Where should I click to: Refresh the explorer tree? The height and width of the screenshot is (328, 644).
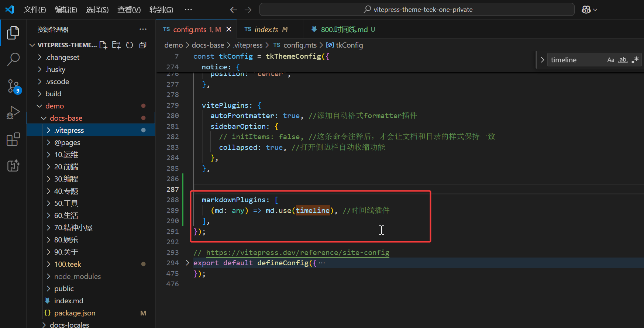pyautogui.click(x=130, y=45)
